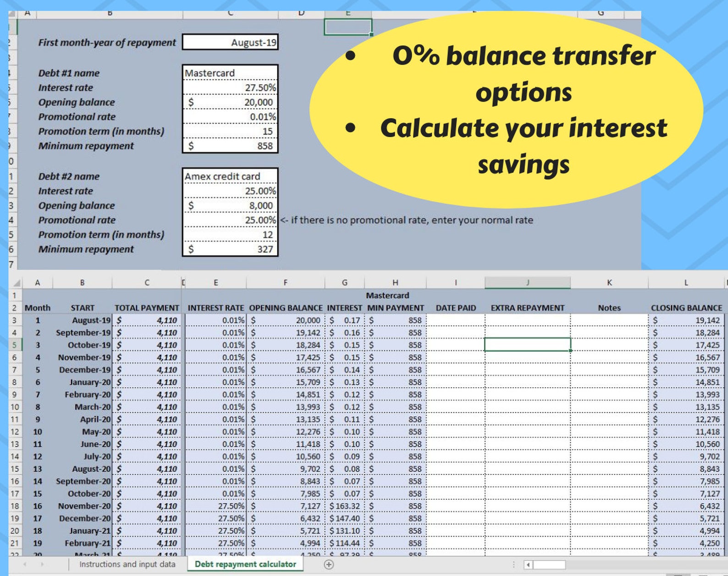This screenshot has width=728, height=576.
Task: Select Amex opening balance 8,000 cell
Action: (x=230, y=205)
